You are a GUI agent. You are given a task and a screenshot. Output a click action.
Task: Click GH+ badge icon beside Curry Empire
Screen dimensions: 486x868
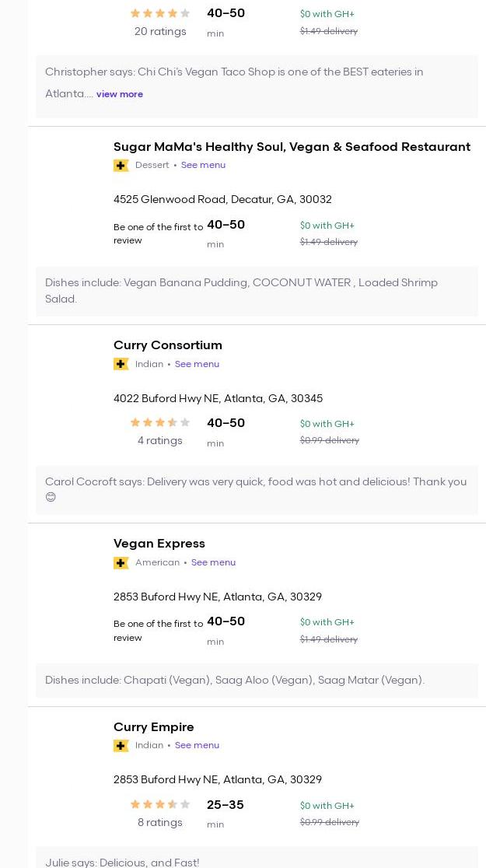121,745
